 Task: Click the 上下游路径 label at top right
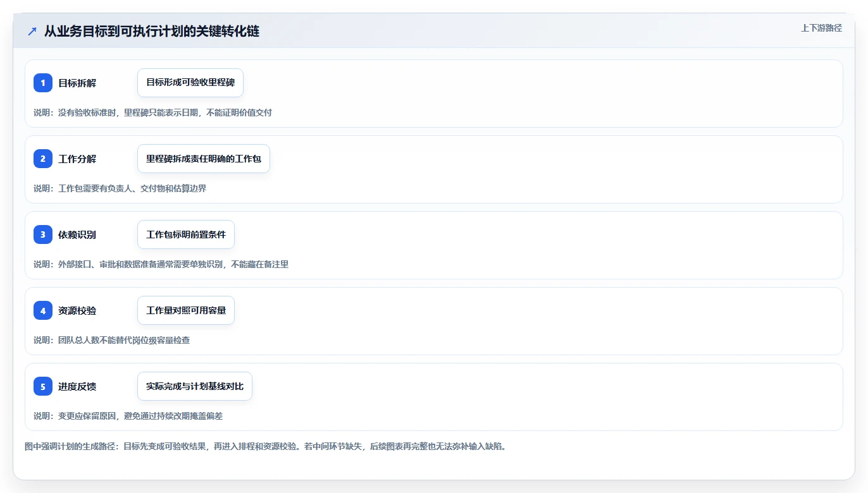[x=821, y=28]
